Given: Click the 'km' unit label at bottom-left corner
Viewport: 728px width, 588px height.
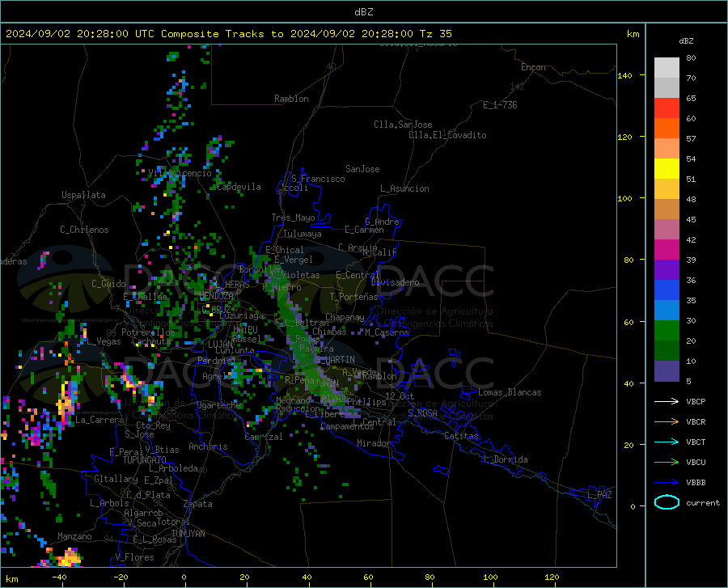Looking at the screenshot, I should click(11, 579).
